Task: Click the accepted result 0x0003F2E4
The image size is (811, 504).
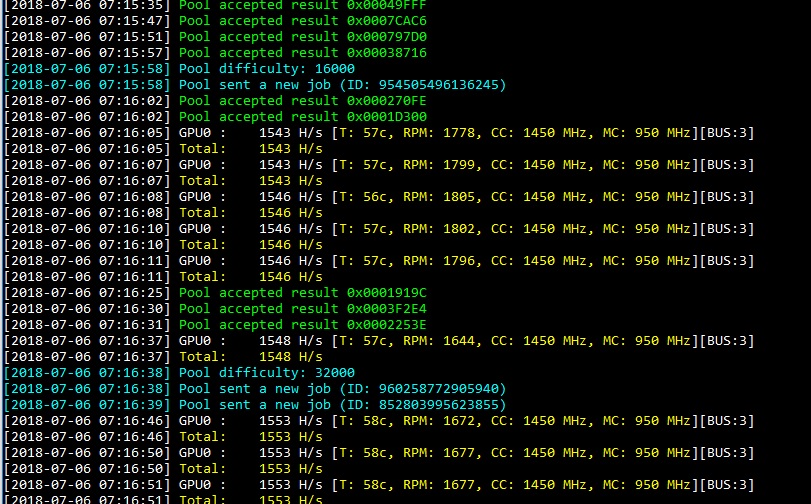Action: pyautogui.click(x=386, y=309)
